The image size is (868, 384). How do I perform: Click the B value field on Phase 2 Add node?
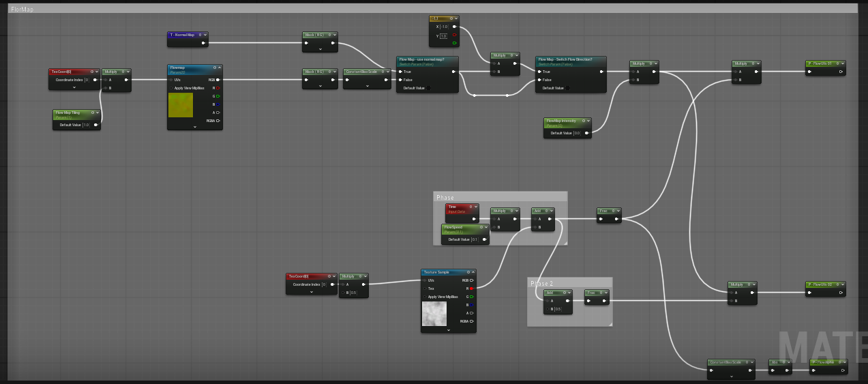[558, 309]
